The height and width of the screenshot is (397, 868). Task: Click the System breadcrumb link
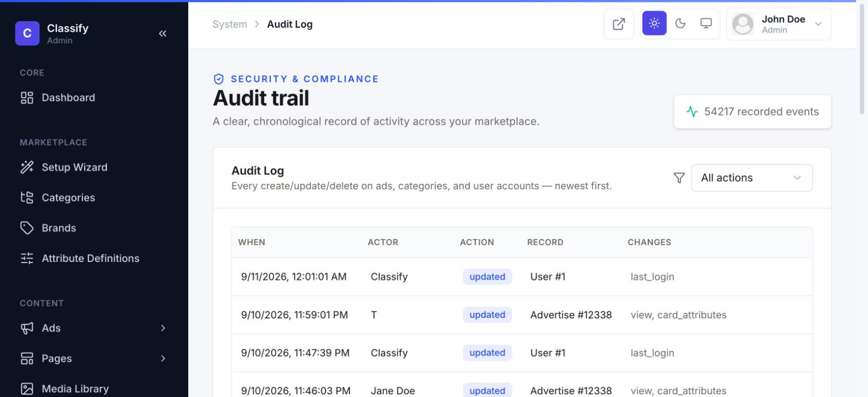230,24
